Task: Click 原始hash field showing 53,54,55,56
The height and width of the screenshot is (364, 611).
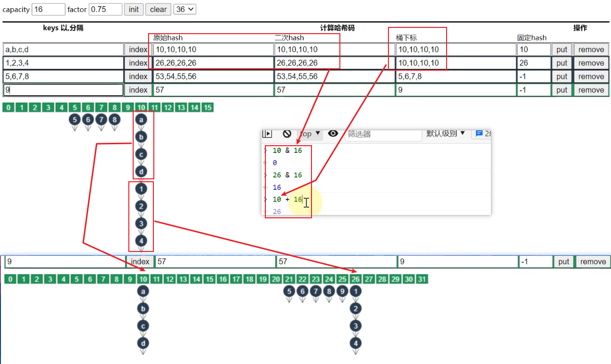Action: pyautogui.click(x=213, y=76)
